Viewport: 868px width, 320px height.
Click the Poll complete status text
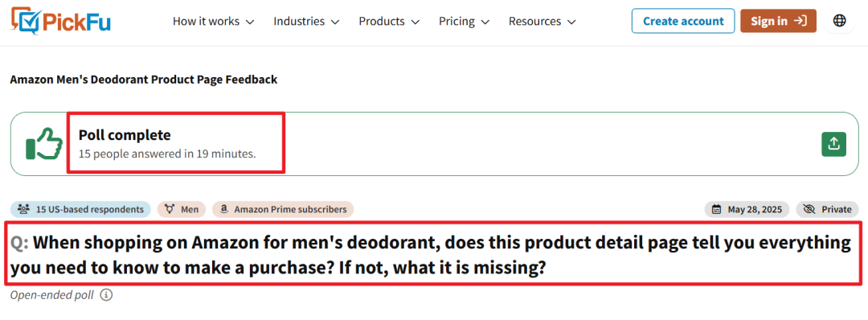coord(125,135)
